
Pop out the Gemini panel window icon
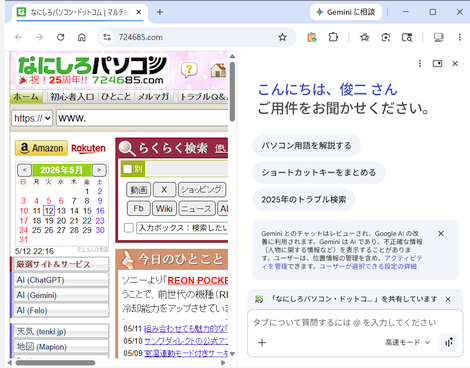(437, 63)
